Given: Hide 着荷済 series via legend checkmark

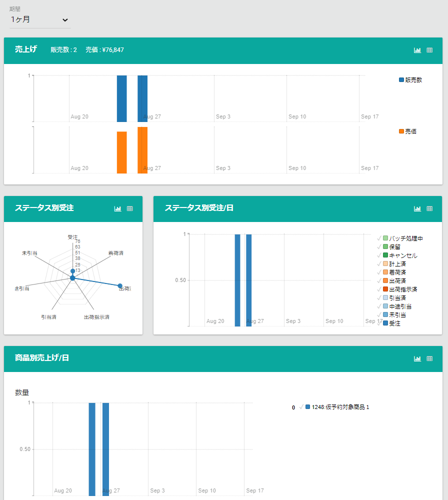Looking at the screenshot, I should point(379,272).
